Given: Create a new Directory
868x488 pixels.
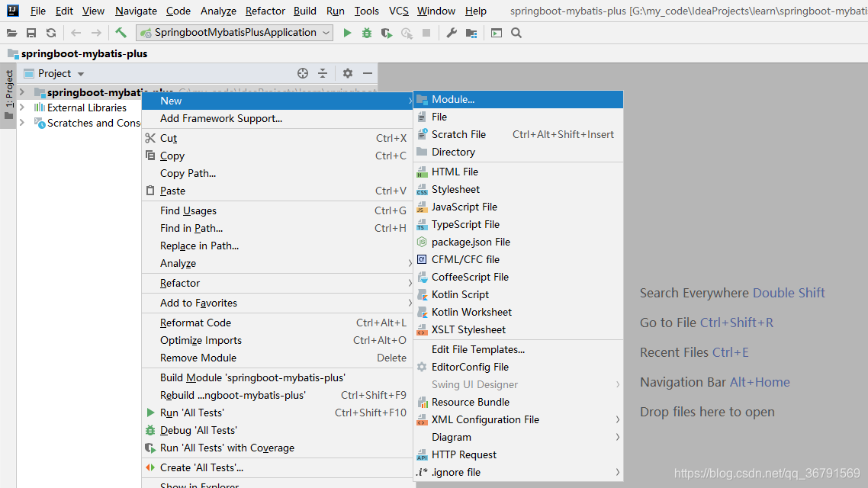Looking at the screenshot, I should pos(518,152).
